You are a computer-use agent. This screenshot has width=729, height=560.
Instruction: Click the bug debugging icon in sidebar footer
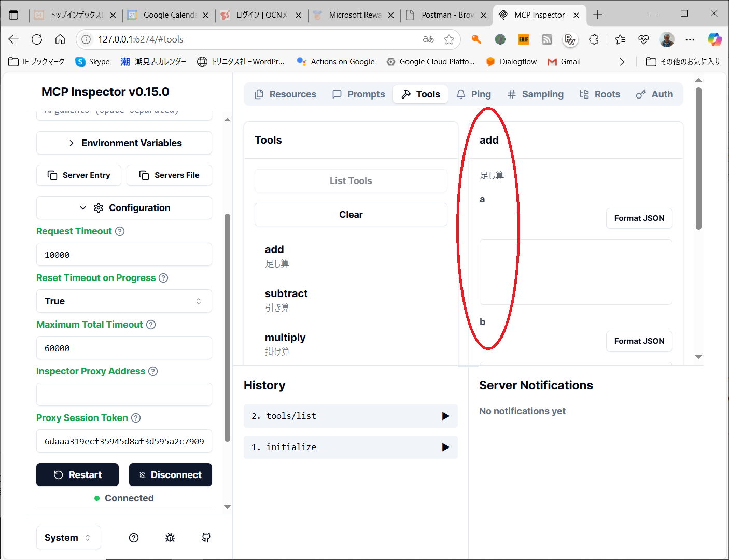[170, 538]
